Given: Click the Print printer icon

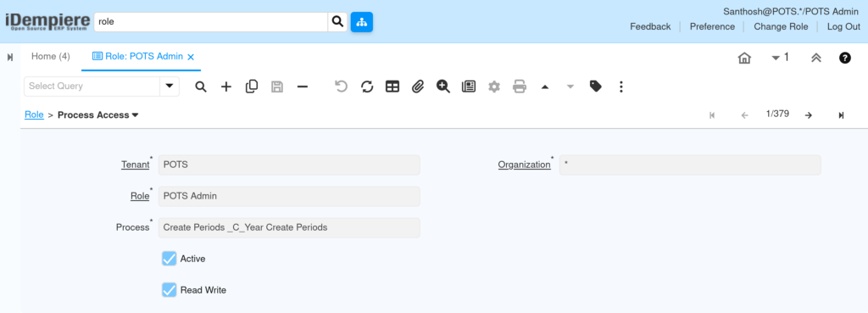Looking at the screenshot, I should pyautogui.click(x=520, y=87).
